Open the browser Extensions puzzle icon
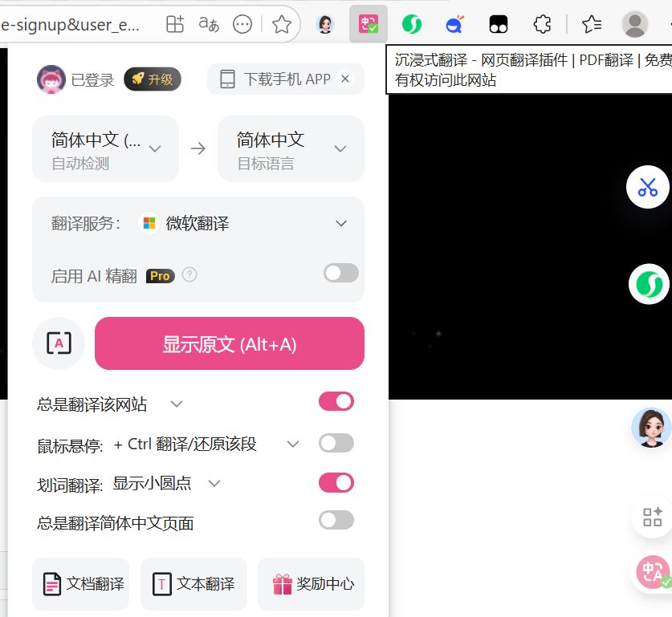 pyautogui.click(x=542, y=24)
